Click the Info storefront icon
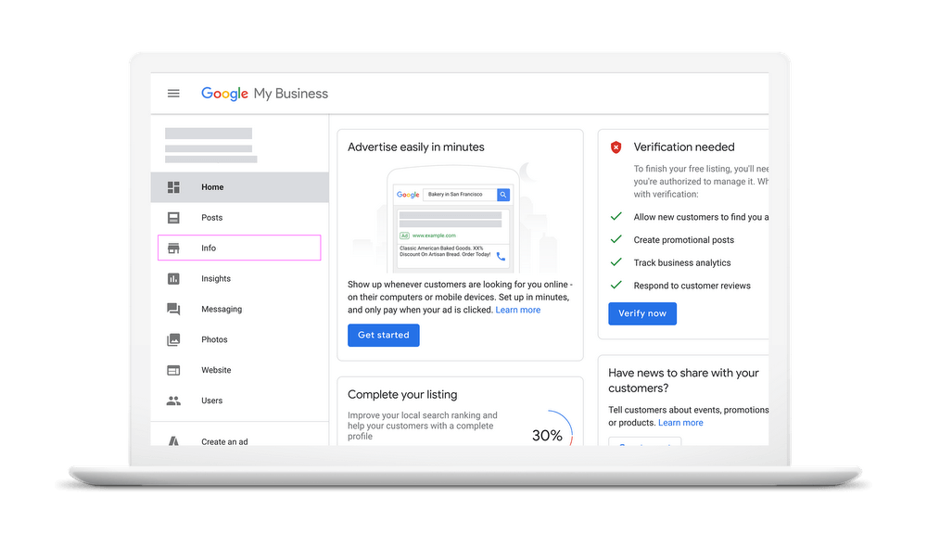The image size is (927, 560). (173, 248)
